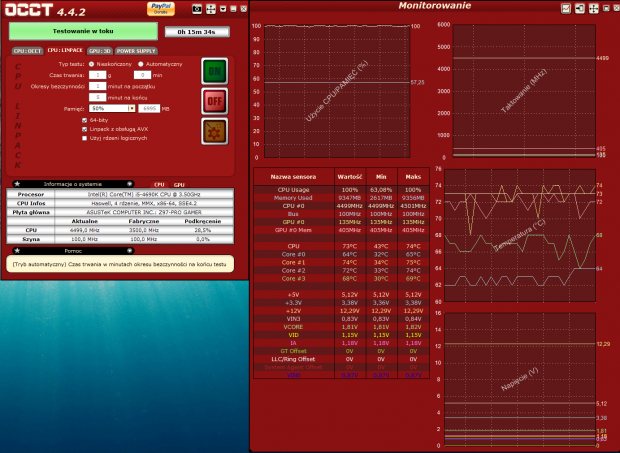Screen dimensions: 620x453
Task: Click the move icon in Monitorowanie header
Action: (593, 8)
